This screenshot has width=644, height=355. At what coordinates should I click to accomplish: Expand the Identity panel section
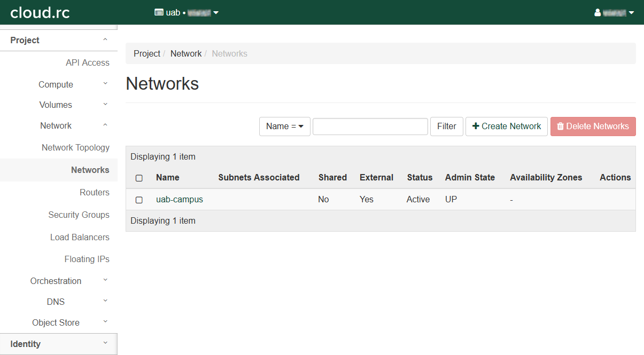(x=58, y=344)
